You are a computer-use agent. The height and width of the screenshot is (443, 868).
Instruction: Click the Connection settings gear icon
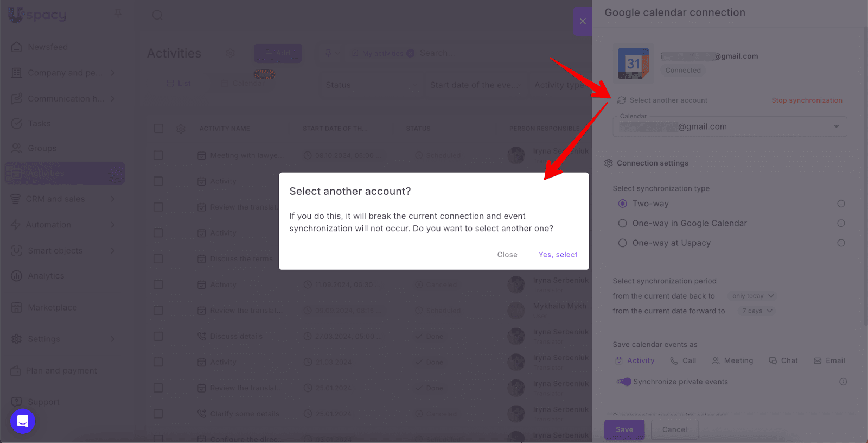click(609, 163)
